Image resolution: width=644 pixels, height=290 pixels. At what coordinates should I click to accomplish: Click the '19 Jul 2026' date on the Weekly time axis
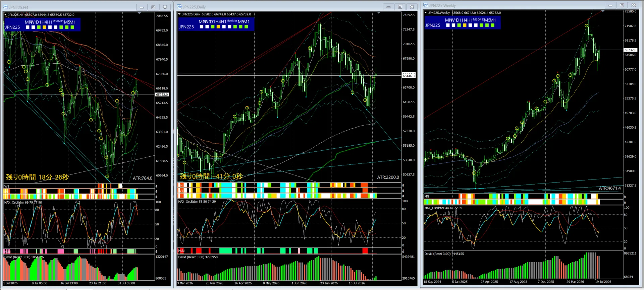click(603, 282)
